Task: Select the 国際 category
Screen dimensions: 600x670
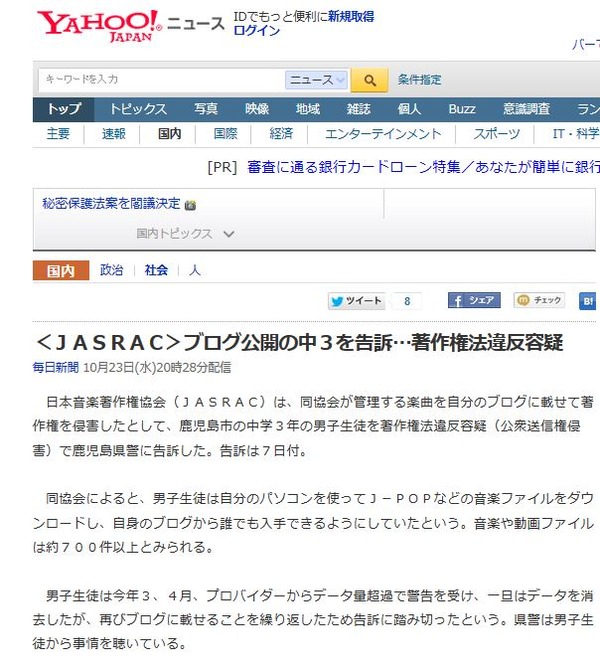Action: 225,134
